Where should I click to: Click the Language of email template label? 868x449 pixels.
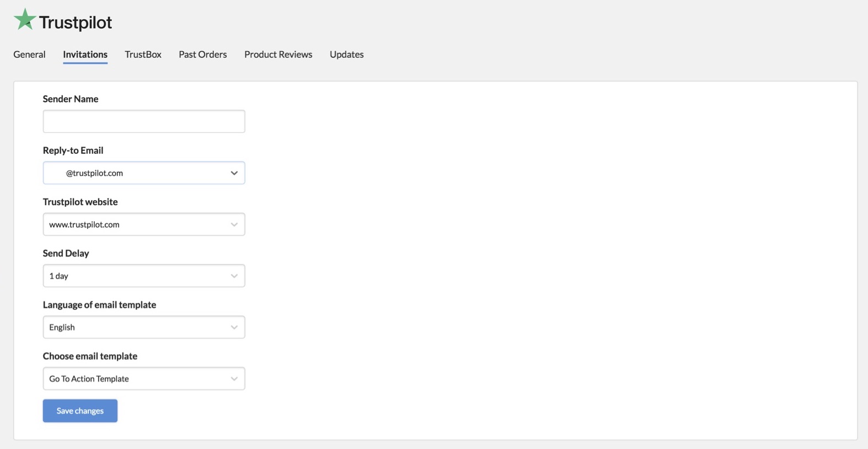pyautogui.click(x=99, y=304)
